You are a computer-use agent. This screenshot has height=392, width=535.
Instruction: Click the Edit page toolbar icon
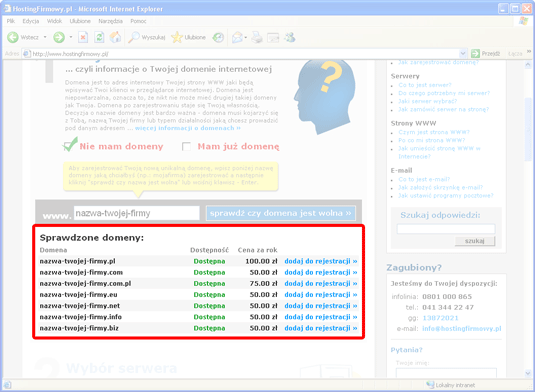pyautogui.click(x=273, y=37)
